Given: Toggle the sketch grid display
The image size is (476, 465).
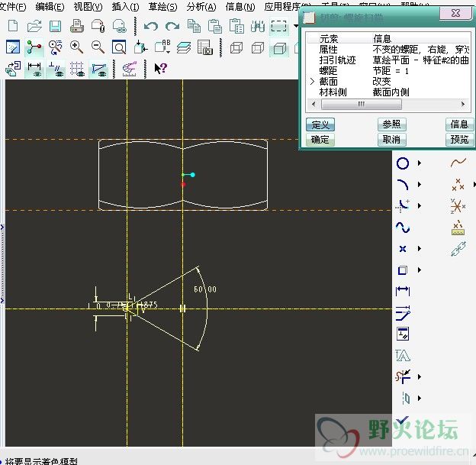Looking at the screenshot, I should pos(77,69).
